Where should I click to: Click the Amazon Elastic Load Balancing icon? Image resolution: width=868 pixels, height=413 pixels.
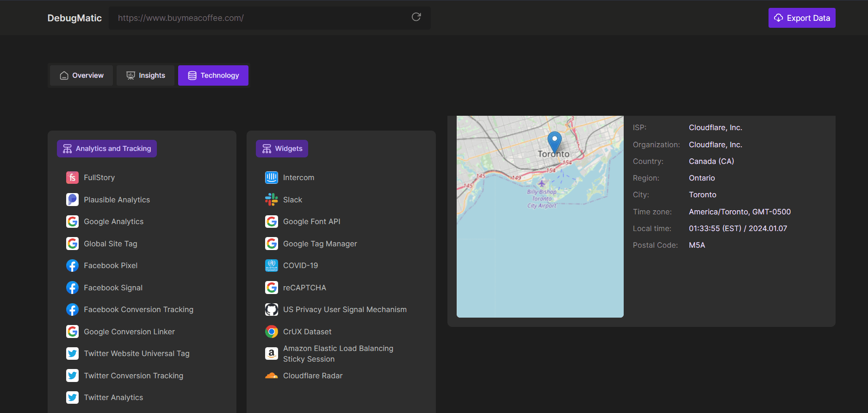point(272,354)
